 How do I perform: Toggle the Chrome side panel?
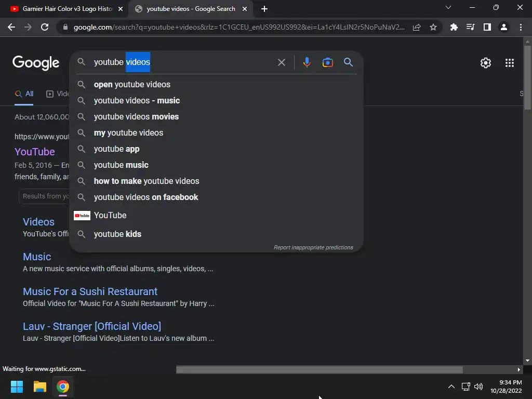[x=487, y=27]
